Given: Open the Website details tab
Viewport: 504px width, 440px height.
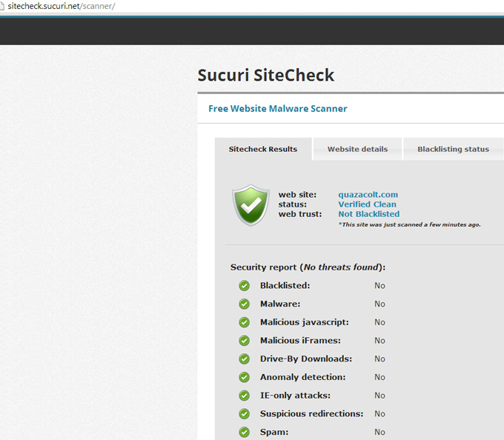Looking at the screenshot, I should (357, 149).
